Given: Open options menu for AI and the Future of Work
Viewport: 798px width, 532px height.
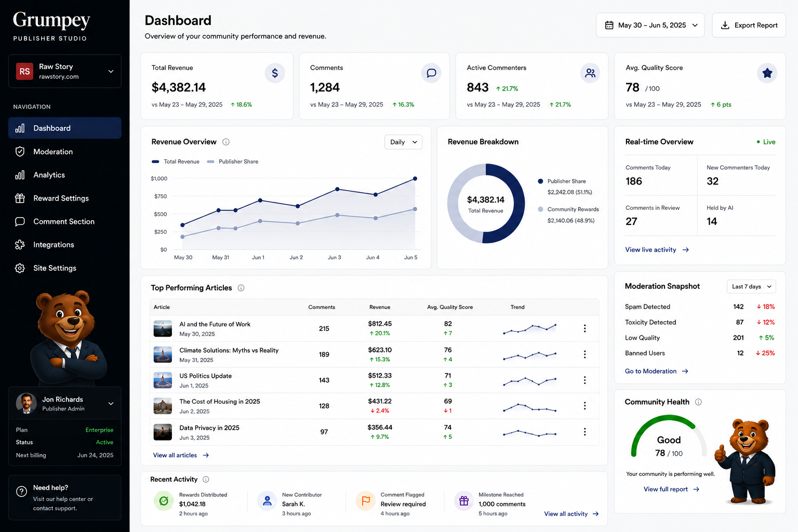Looking at the screenshot, I should pos(584,328).
